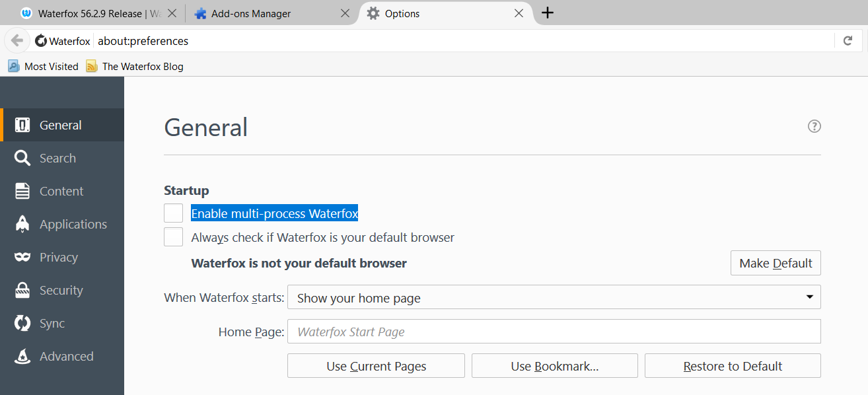The height and width of the screenshot is (395, 868).
Task: Switch to Waterfox 56.2.9 Release tab
Action: [x=99, y=13]
